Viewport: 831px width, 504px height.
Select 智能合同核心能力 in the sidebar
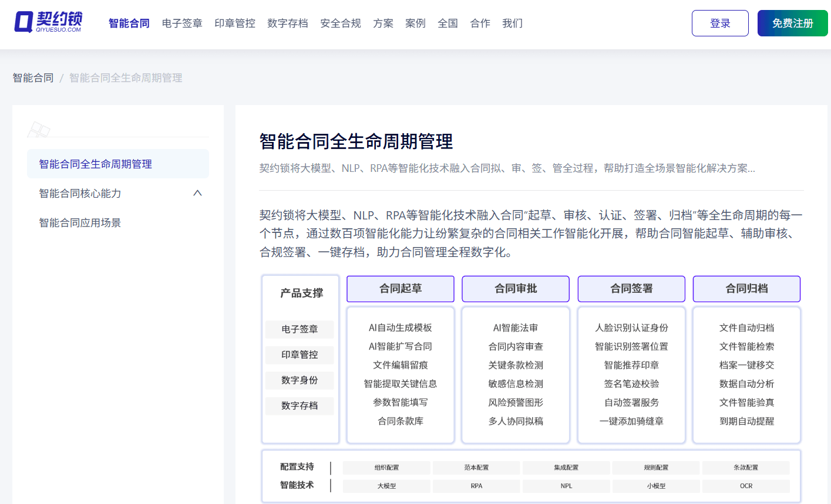coord(118,193)
